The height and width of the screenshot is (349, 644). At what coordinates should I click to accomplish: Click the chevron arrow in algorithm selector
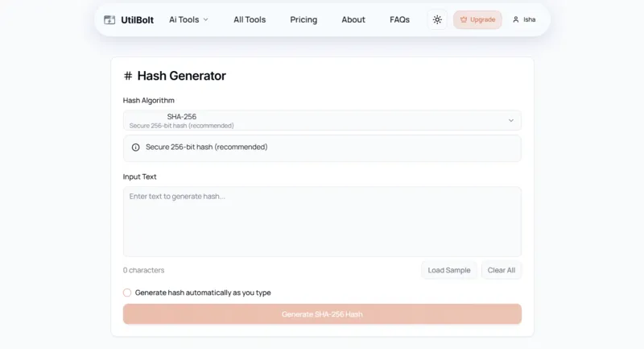pyautogui.click(x=511, y=120)
